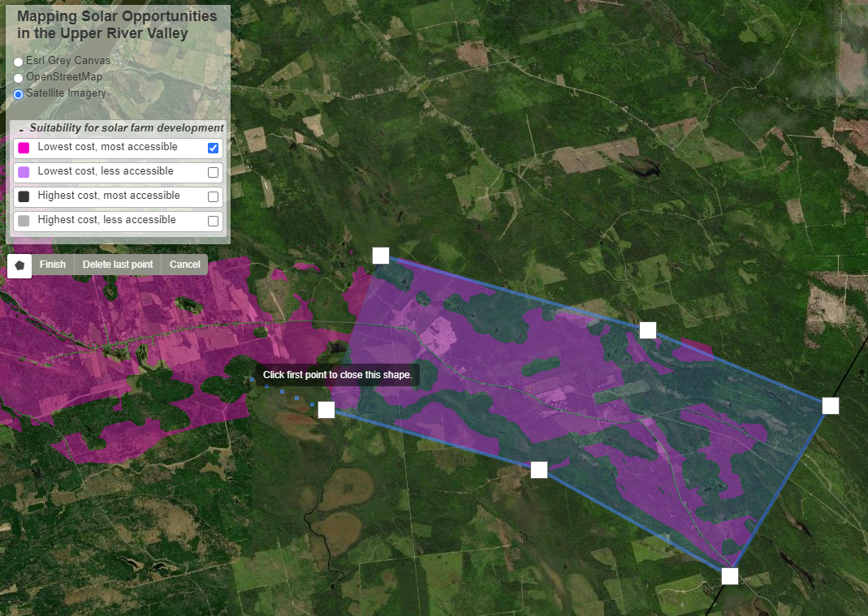Select Satellite Imagery basemap radio

[x=18, y=94]
